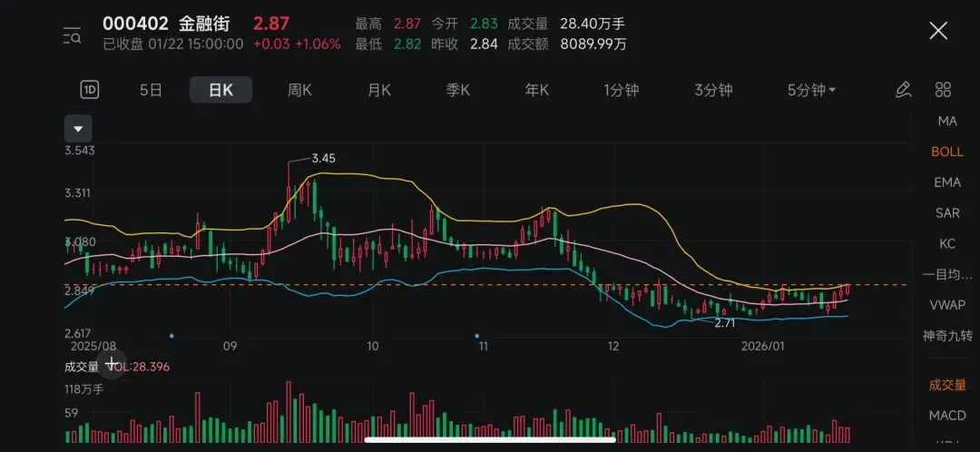Enable the SAR indicator
Image resolution: width=980 pixels, height=452 pixels.
click(x=947, y=213)
